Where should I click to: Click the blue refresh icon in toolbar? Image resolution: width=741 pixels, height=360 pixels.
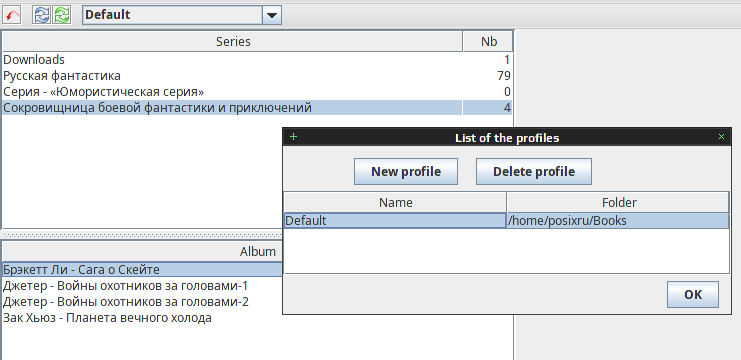(42, 15)
